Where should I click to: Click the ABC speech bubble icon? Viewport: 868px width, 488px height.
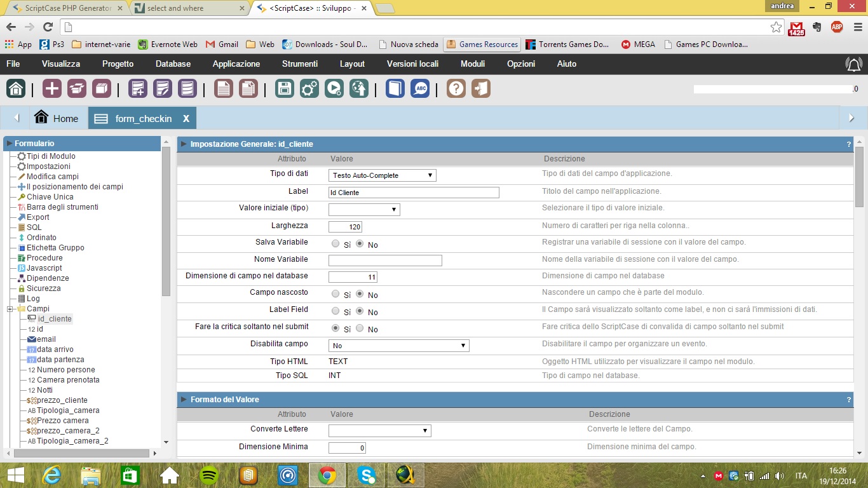click(420, 88)
